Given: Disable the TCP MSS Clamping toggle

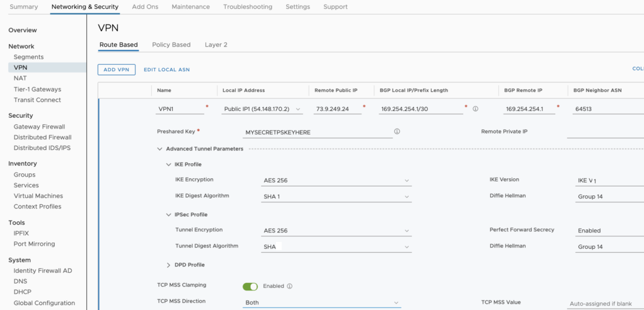Looking at the screenshot, I should [250, 286].
